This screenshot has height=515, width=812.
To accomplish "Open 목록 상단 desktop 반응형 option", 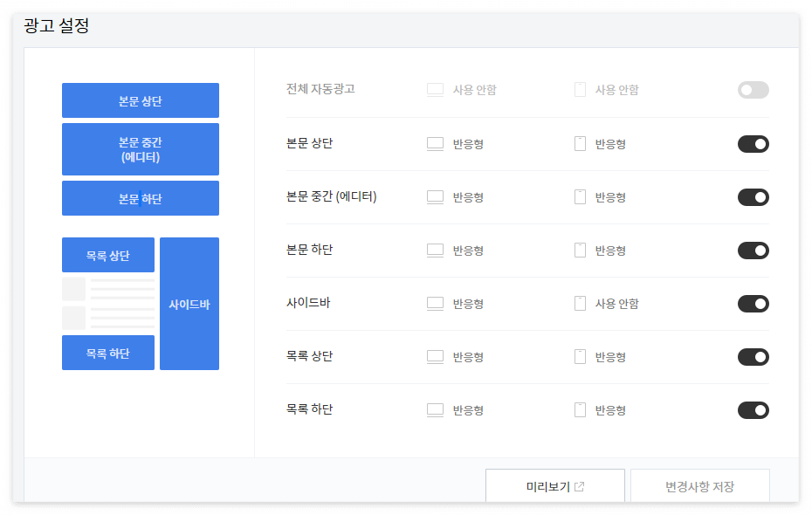I will click(x=468, y=358).
